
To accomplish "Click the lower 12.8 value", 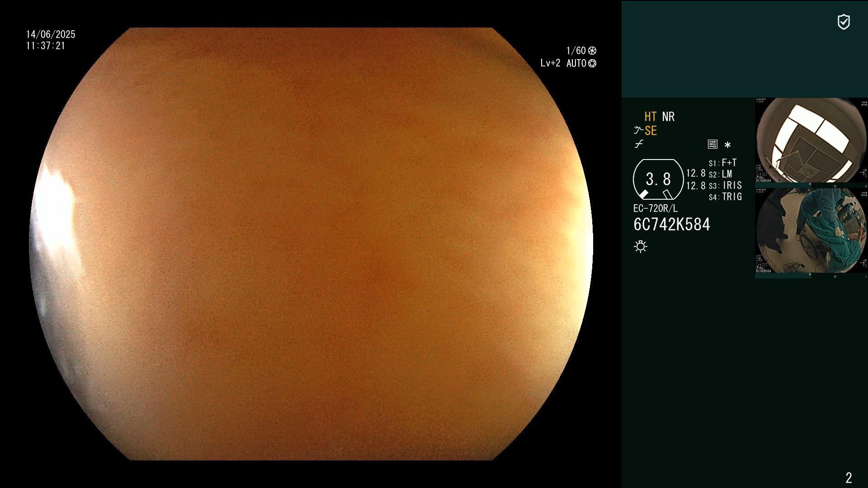I will 696,186.
